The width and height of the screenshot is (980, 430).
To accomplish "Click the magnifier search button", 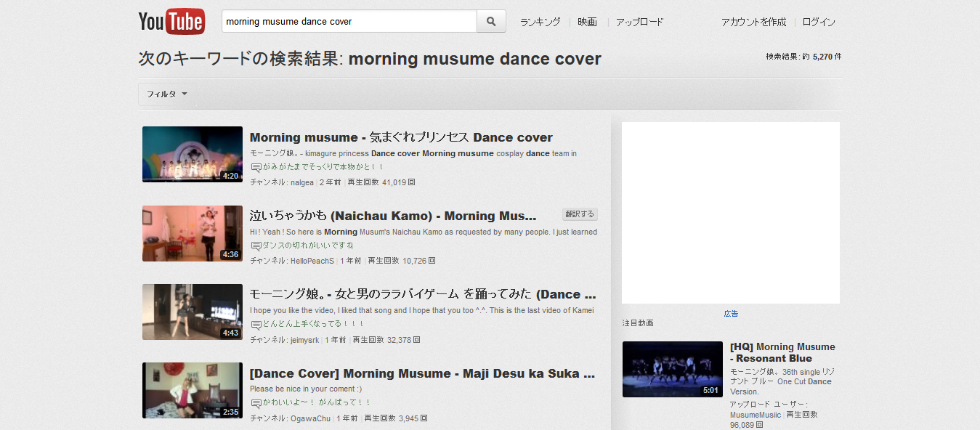I will click(491, 22).
